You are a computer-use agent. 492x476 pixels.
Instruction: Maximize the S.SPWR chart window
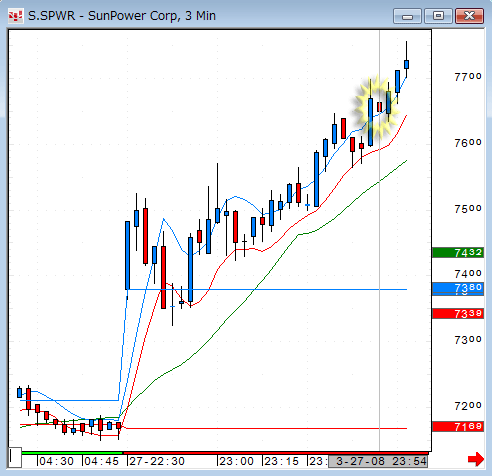coord(438,16)
